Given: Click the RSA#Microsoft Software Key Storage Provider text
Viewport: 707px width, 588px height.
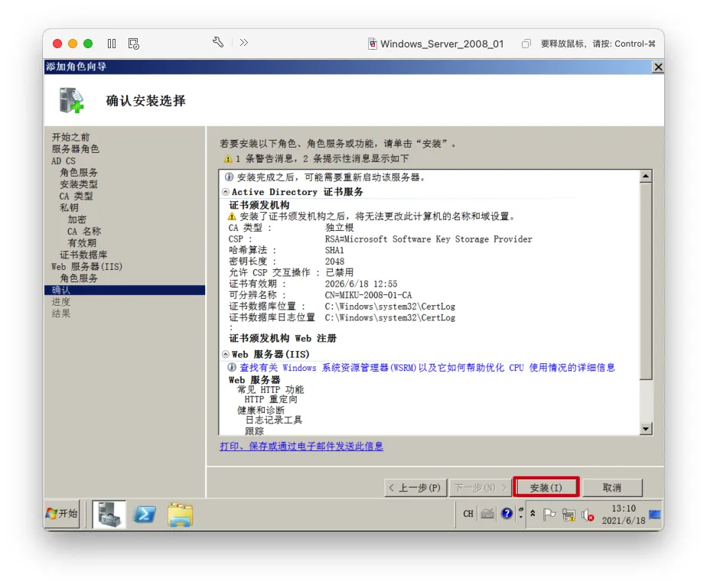Looking at the screenshot, I should (428, 239).
